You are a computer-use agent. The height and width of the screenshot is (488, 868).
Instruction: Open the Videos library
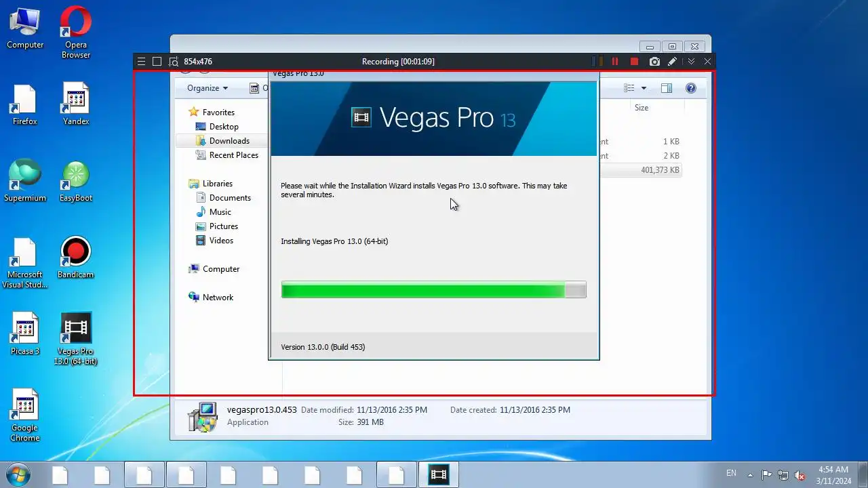click(221, 241)
